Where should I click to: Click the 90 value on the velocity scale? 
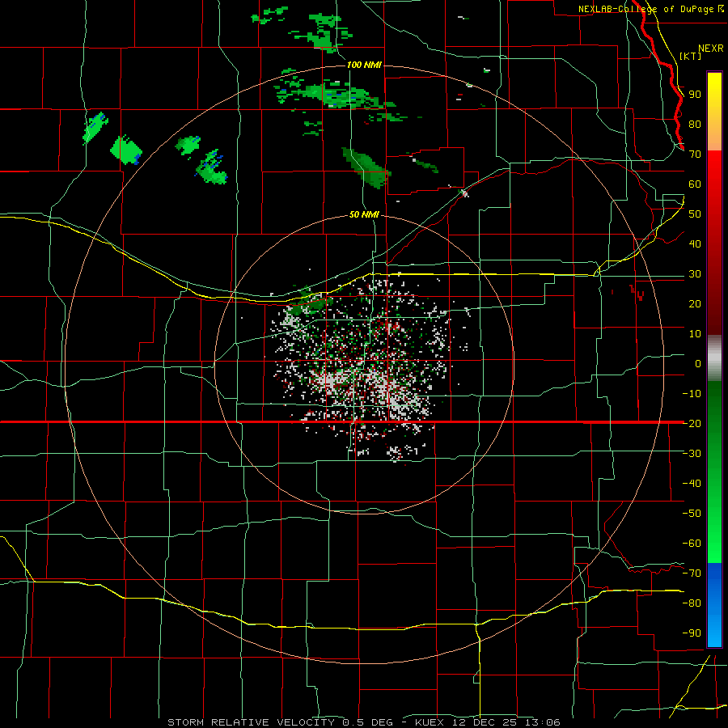click(695, 95)
